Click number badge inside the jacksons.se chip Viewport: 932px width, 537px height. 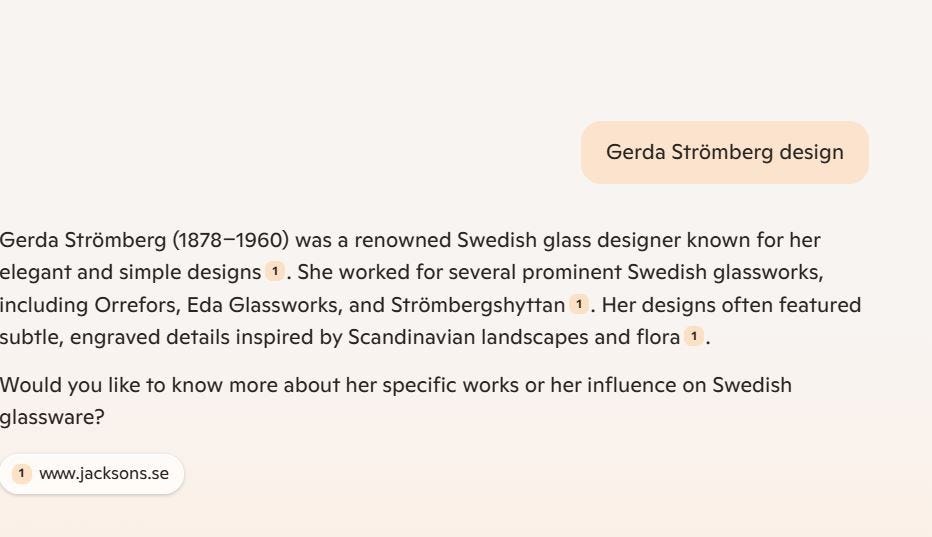click(x=22, y=473)
